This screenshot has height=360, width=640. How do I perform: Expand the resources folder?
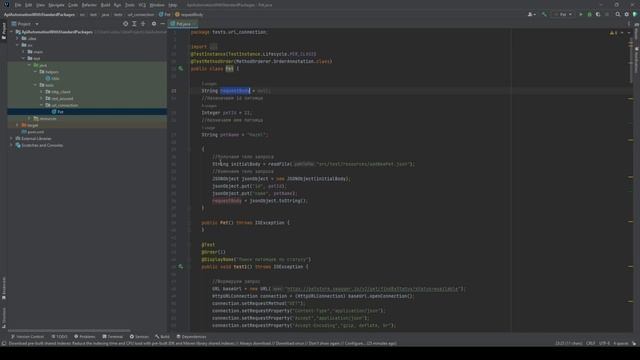(x=29, y=118)
